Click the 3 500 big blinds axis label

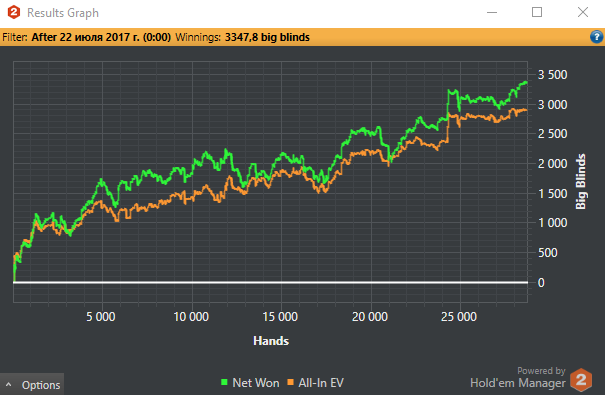tap(553, 74)
